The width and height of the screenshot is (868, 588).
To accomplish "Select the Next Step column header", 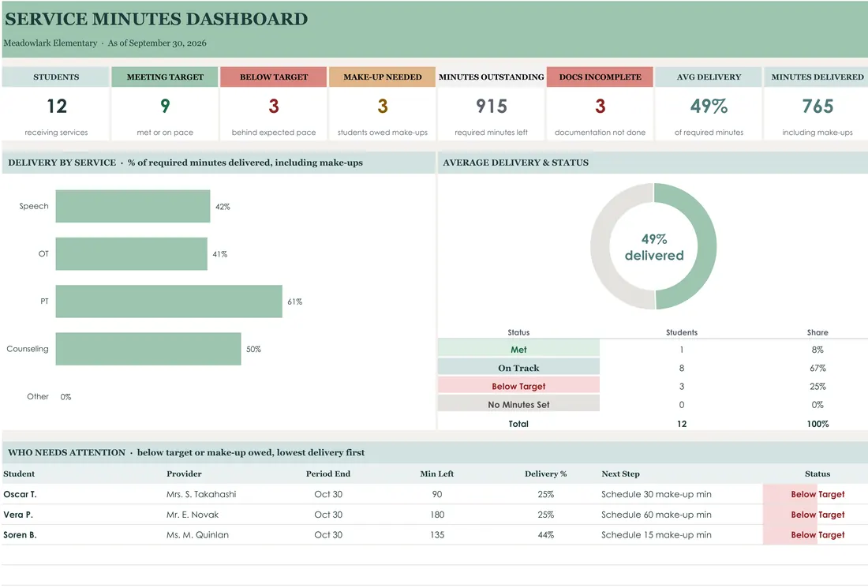I will pyautogui.click(x=620, y=474).
